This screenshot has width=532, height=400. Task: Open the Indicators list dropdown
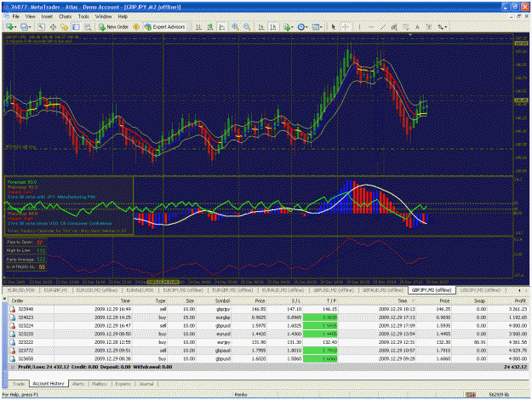pos(288,26)
